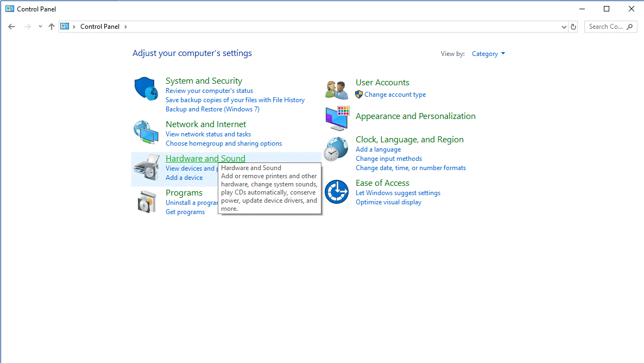Click Uninstall a program link
The image size is (644, 363).
click(191, 203)
